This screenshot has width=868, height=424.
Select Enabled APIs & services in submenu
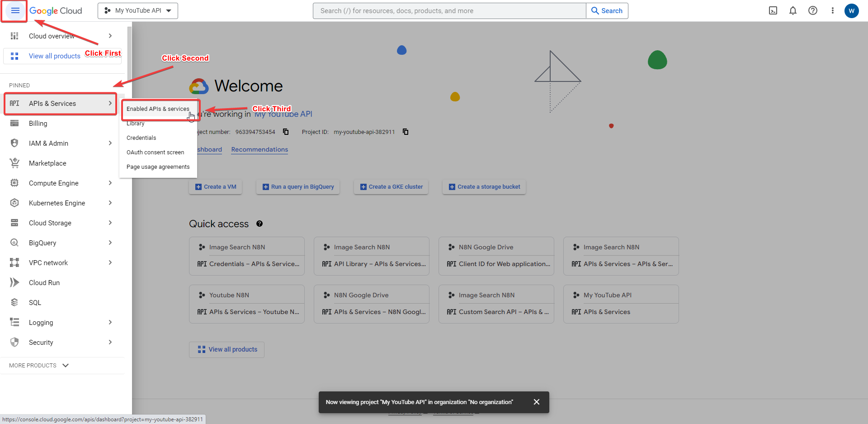coord(158,109)
